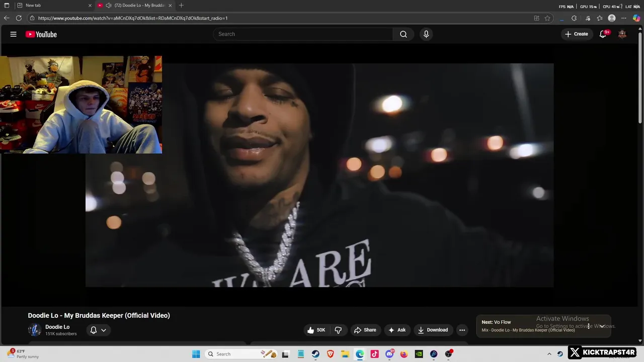Open OBS Studio with red dot in taskbar
This screenshot has height=362, width=644.
point(448,354)
